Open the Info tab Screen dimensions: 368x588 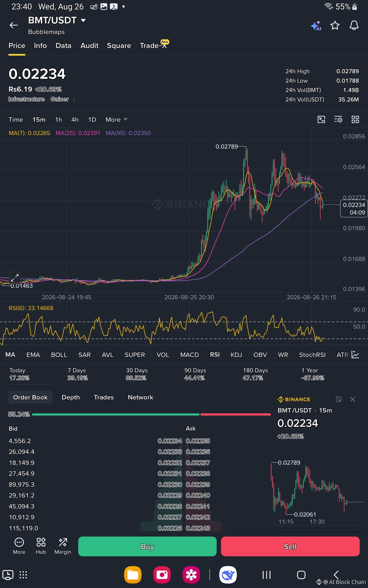(40, 46)
